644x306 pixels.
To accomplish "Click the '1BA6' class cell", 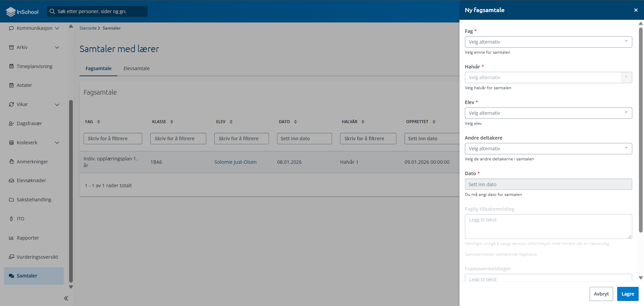I will (x=156, y=162).
